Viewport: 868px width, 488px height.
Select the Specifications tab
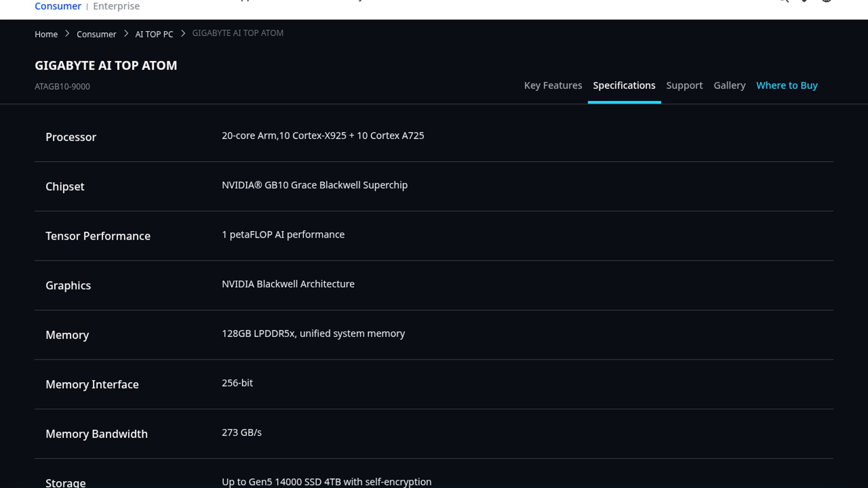coord(624,85)
